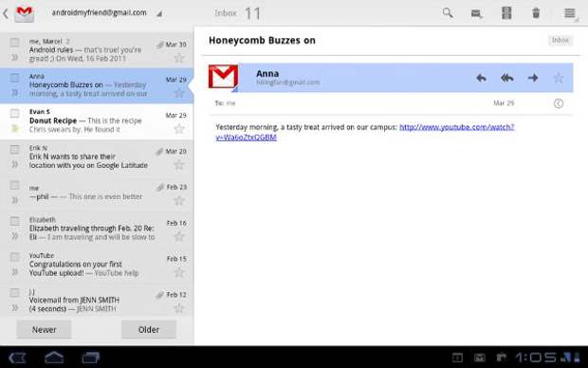Viewport: 588px width, 368px height.
Task: Open the search magnifier icon
Action: point(448,13)
